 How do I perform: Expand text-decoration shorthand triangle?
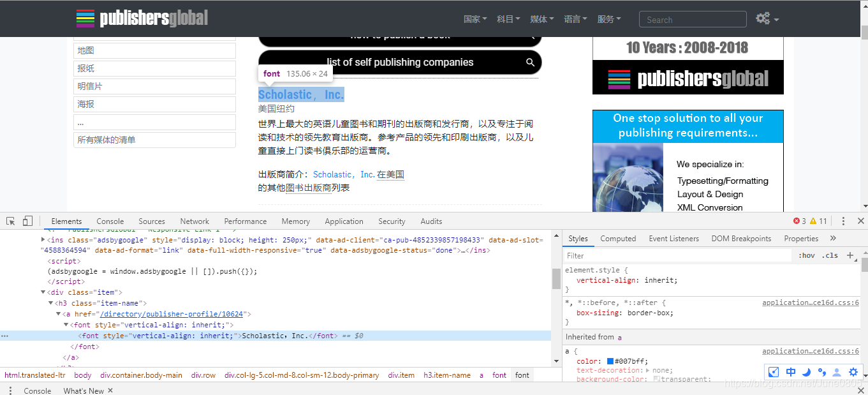coord(648,370)
